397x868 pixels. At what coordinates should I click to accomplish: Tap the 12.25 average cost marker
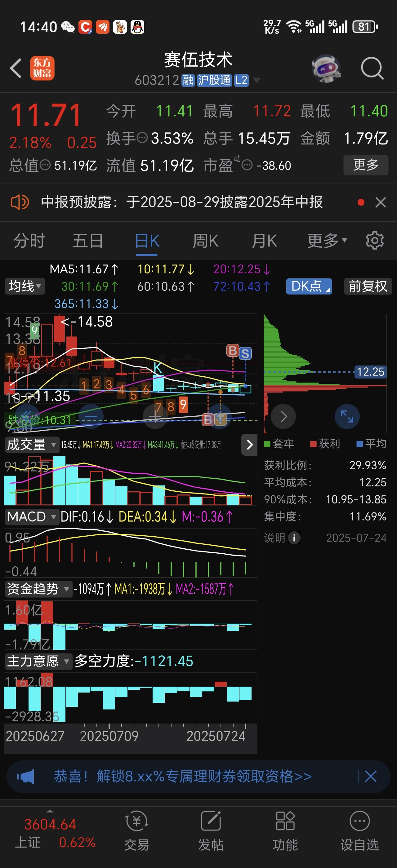point(370,372)
